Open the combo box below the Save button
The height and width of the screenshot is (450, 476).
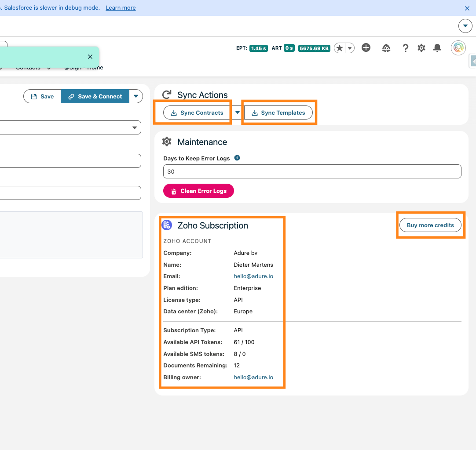pos(70,127)
